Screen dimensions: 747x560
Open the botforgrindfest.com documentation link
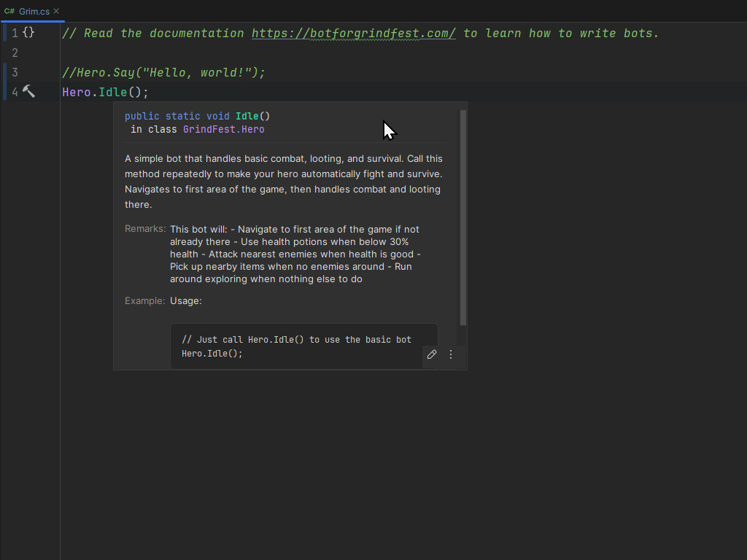pos(353,33)
